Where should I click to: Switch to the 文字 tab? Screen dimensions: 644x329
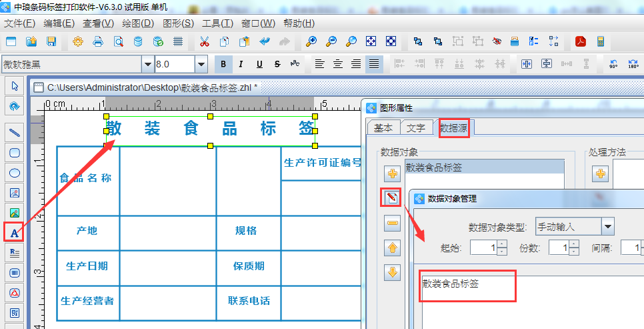click(x=416, y=128)
